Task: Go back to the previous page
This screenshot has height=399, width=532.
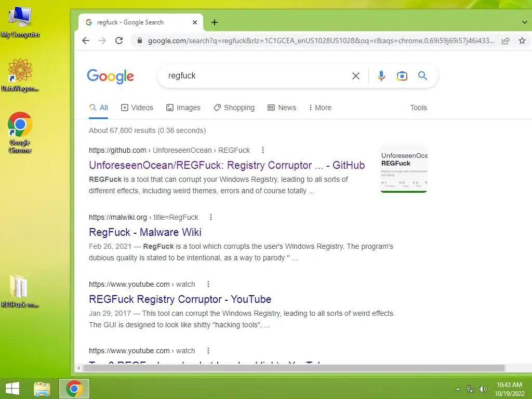Action: point(86,41)
